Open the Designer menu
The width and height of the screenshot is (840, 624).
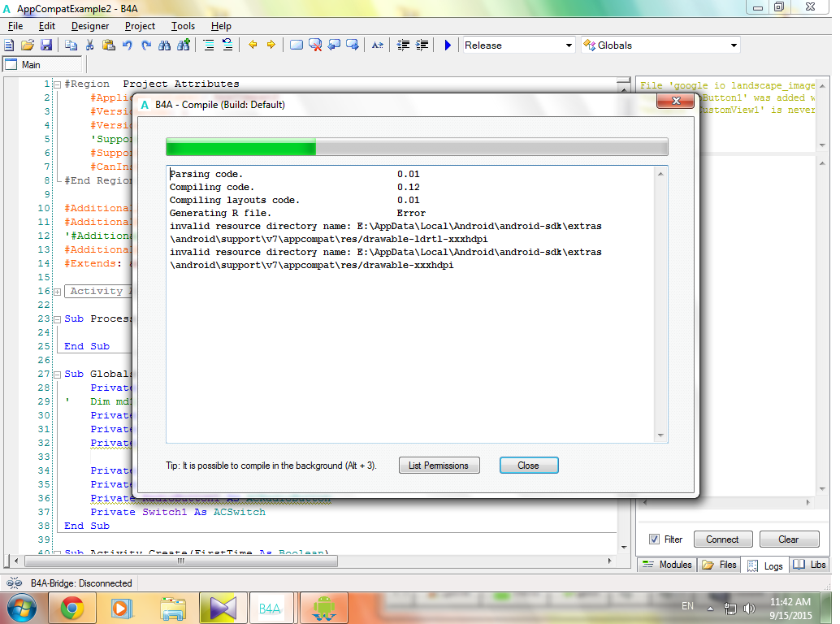(x=89, y=26)
